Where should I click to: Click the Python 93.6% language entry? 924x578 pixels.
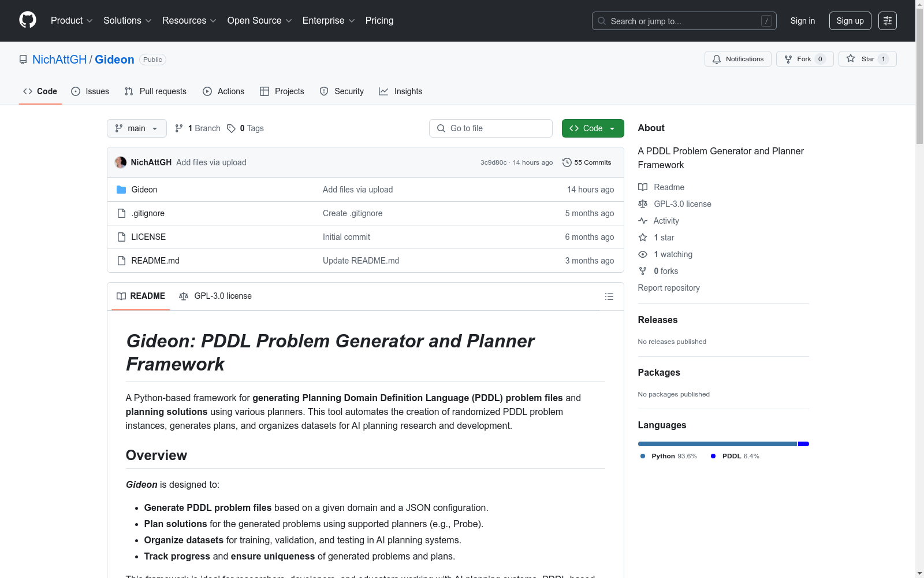coord(669,456)
